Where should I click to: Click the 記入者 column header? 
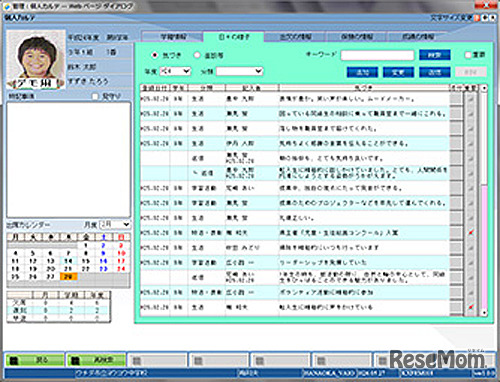[x=252, y=88]
